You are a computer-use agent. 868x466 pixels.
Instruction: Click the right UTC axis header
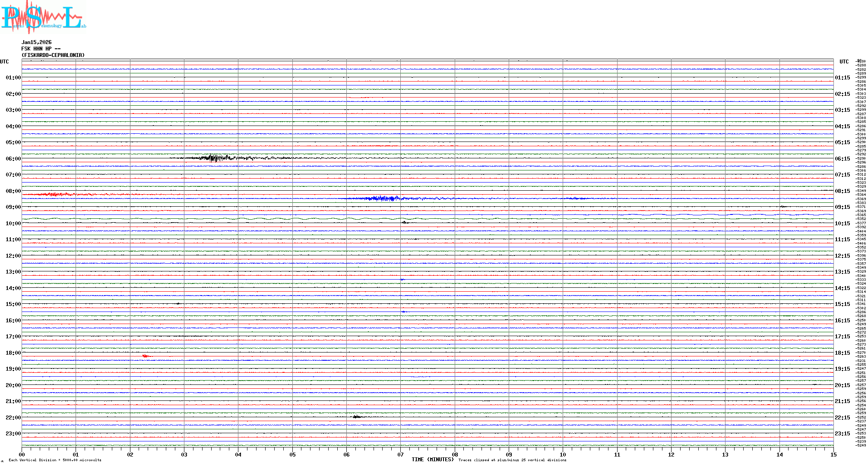844,62
